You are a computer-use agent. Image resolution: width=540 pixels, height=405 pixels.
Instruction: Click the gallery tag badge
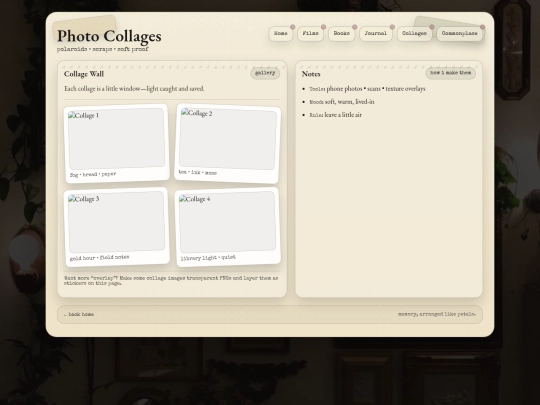click(x=265, y=73)
